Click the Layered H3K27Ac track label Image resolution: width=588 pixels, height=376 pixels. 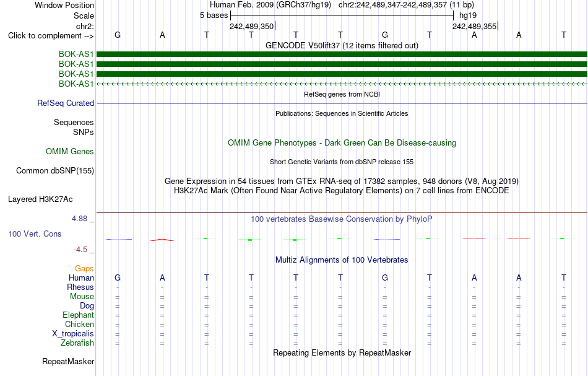point(40,199)
